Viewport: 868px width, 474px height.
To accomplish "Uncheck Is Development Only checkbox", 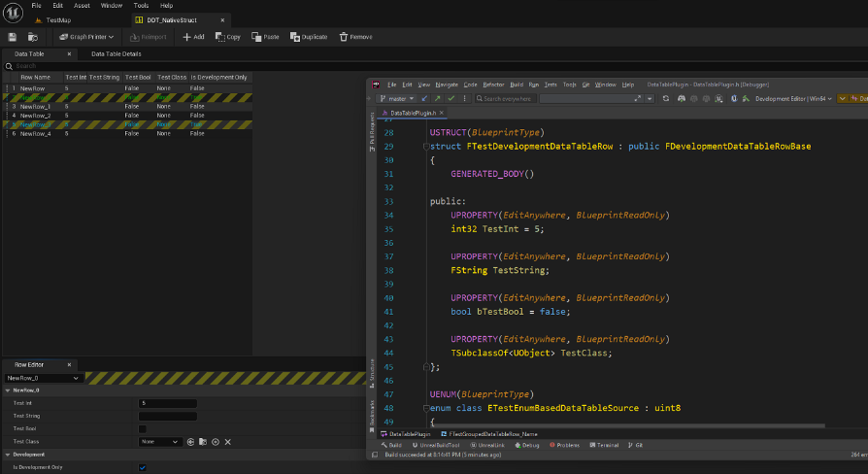I will (143, 467).
